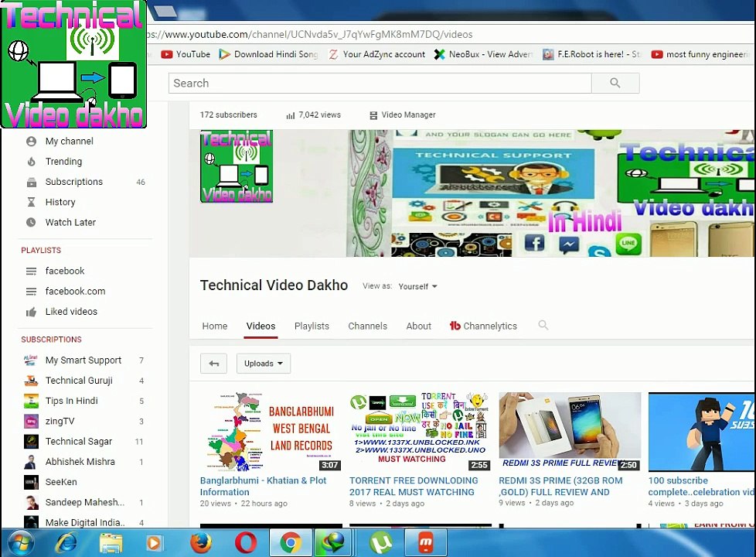The image size is (756, 557).
Task: Click the back arrow button near Uploads
Action: [213, 364]
